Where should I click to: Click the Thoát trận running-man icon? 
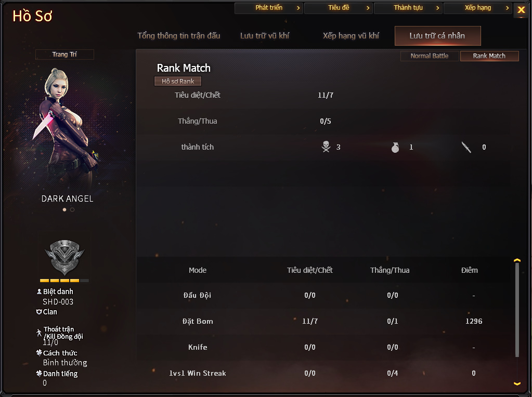tap(39, 333)
